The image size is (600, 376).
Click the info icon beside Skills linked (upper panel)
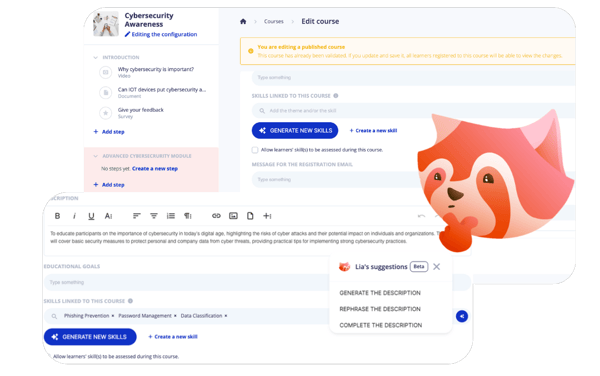336,96
